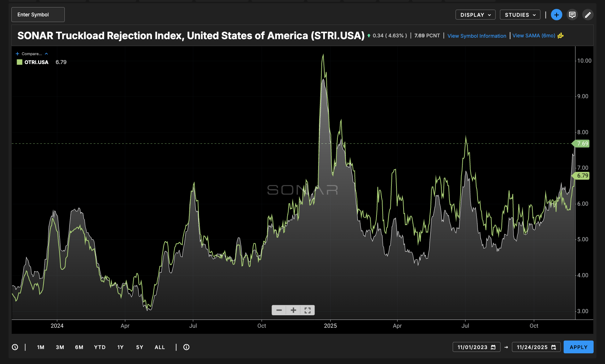Open the info circle icon

[x=186, y=347]
